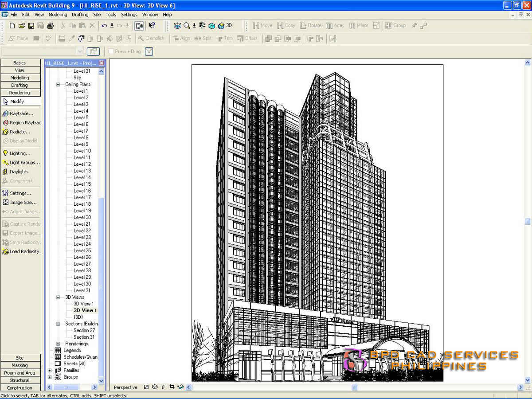Image resolution: width=532 pixels, height=399 pixels.
Task: Click Load Radiosity in the Rendering bar
Action: pyautogui.click(x=21, y=251)
